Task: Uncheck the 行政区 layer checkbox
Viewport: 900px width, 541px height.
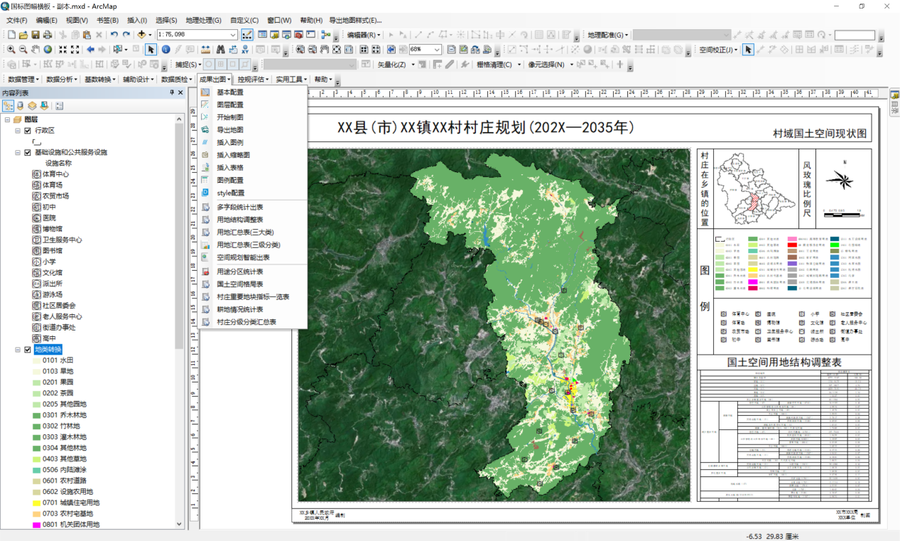Action: 28,131
